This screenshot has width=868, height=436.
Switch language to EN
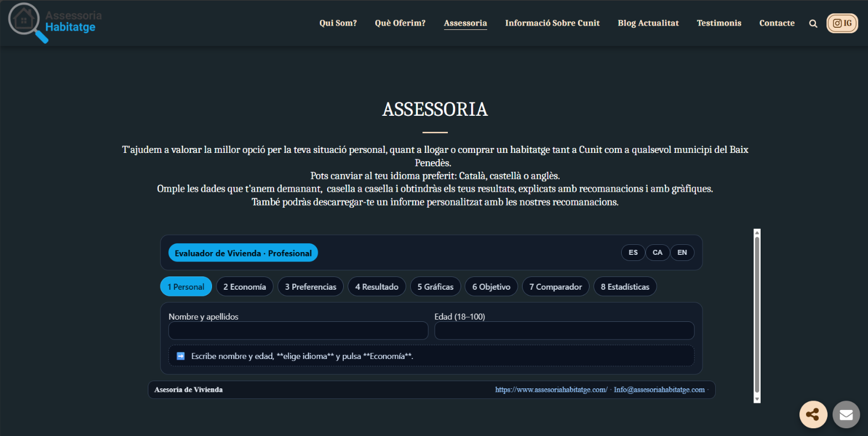(x=682, y=253)
